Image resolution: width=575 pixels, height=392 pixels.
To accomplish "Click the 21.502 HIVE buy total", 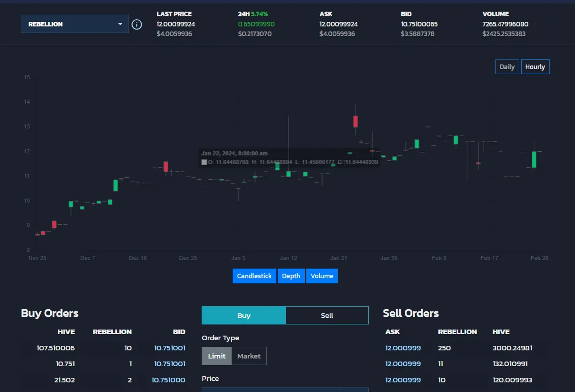I will tap(65, 380).
